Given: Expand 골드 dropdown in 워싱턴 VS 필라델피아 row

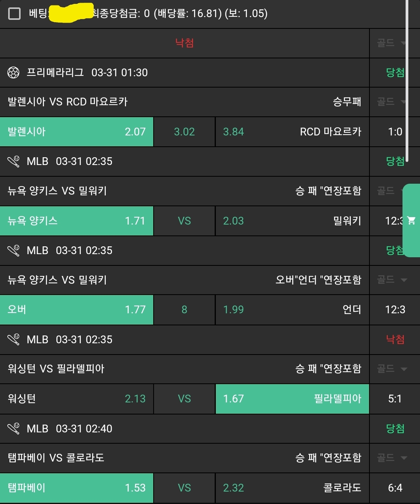Looking at the screenshot, I should (392, 369).
